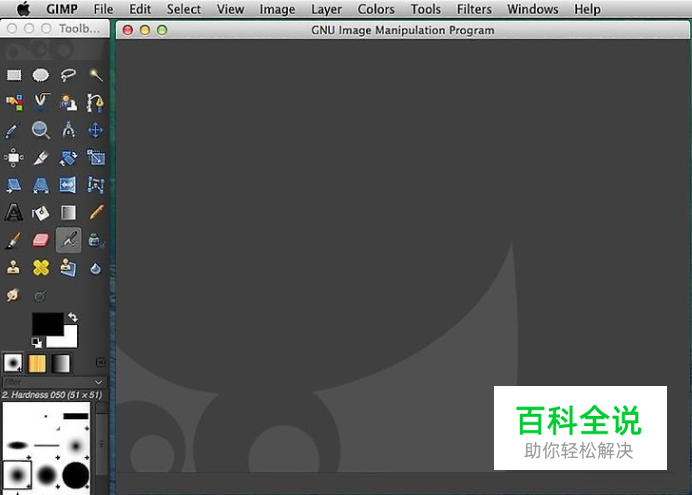Select the Shear tool
Image resolution: width=692 pixels, height=495 pixels.
[14, 185]
